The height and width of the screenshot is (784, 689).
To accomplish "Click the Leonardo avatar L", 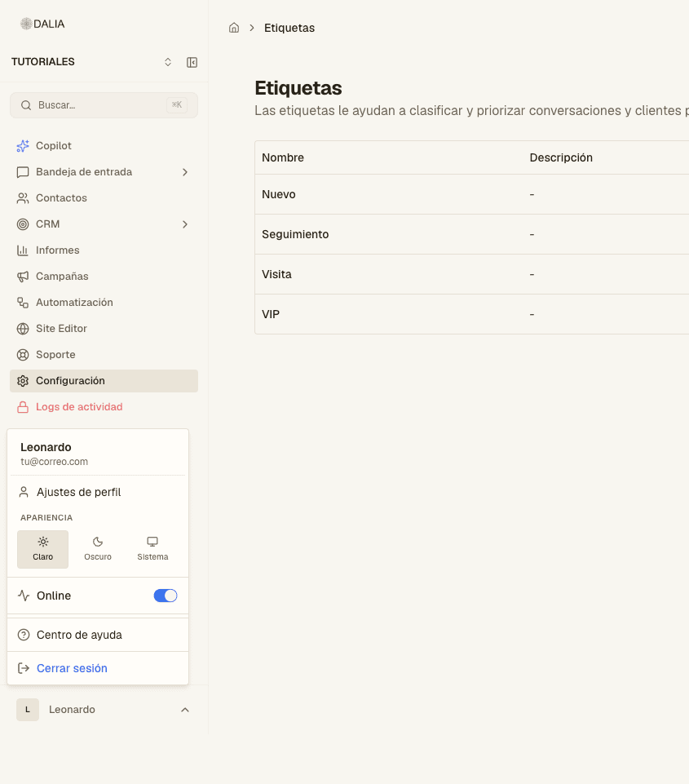I will 28,710.
